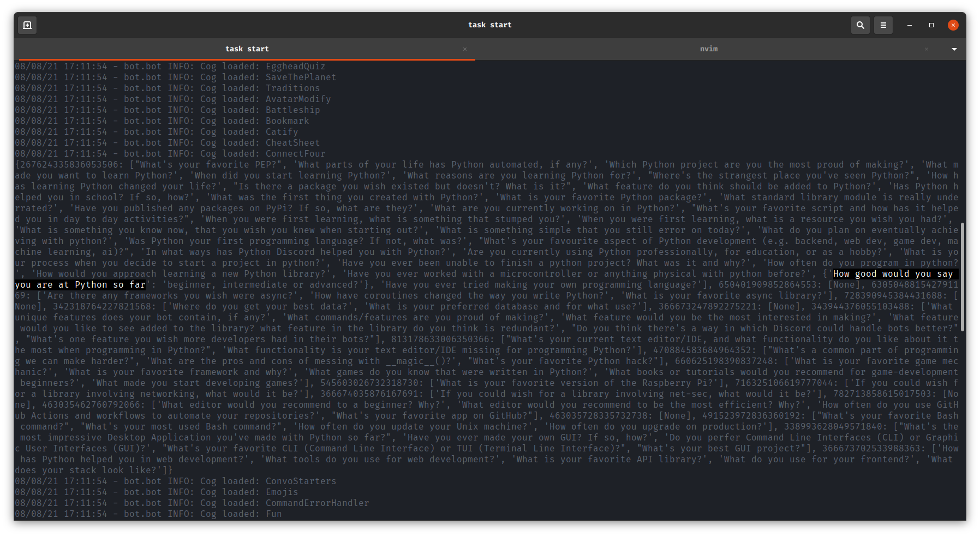The height and width of the screenshot is (536, 980).
Task: Click the 'beginner, intermediate or advanced?' text
Action: click(263, 285)
